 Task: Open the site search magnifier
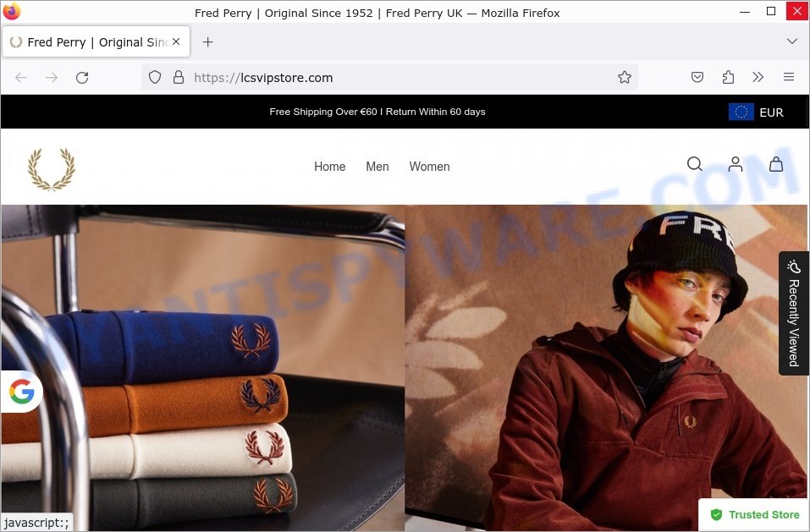click(x=695, y=164)
